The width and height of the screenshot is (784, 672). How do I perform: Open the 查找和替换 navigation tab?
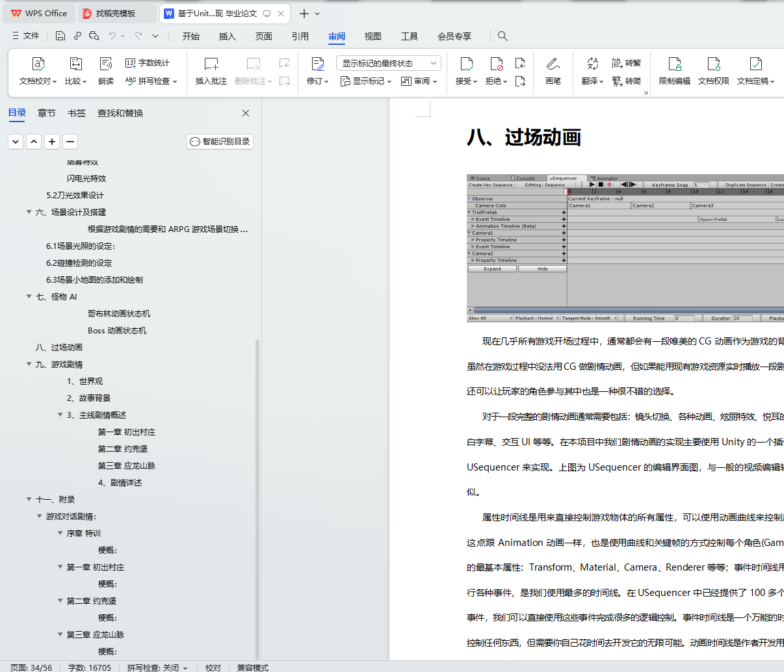pos(120,113)
